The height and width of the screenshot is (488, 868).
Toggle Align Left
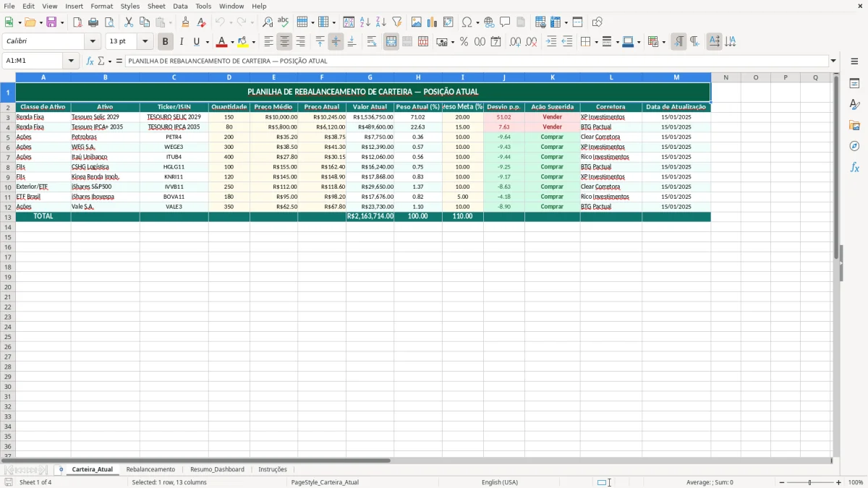click(269, 42)
